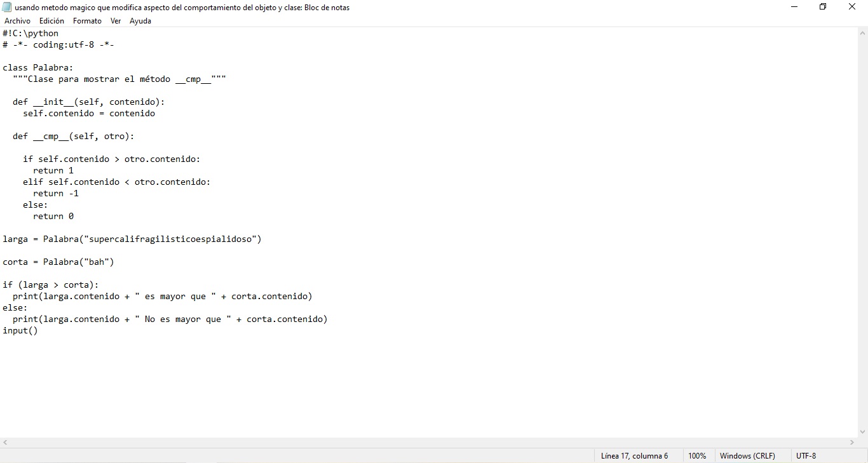The width and height of the screenshot is (868, 463).
Task: Click the '100%' zoom status entry
Action: 697,455
